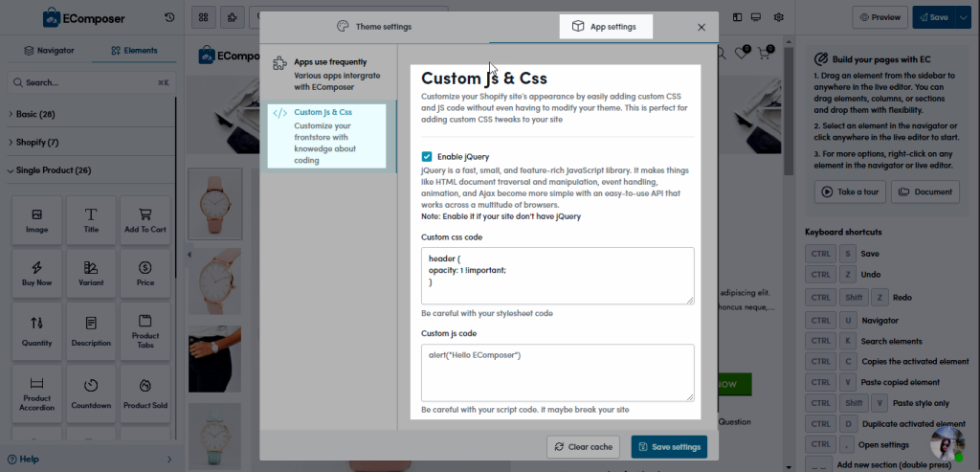The image size is (980, 472).
Task: Select the Image element
Action: tap(37, 220)
